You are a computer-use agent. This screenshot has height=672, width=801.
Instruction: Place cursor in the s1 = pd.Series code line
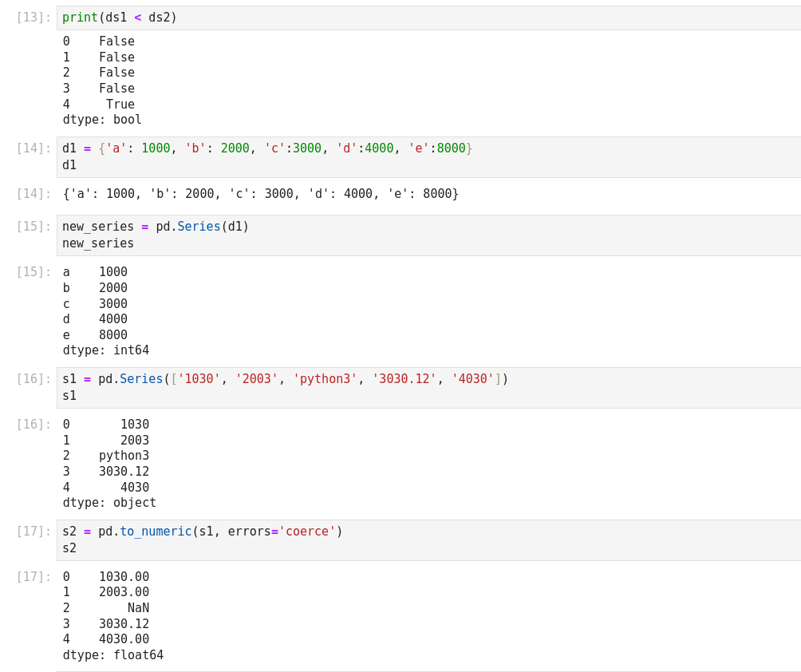[285, 379]
